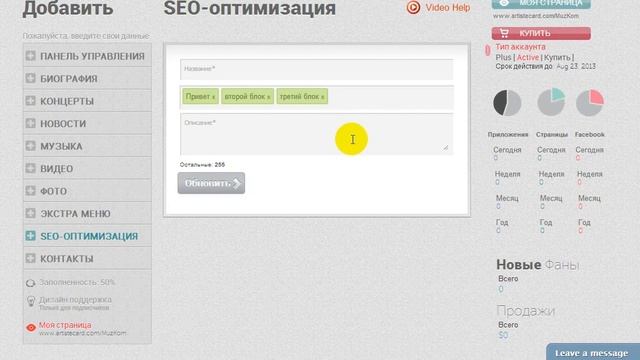640x360 pixels.
Task: Click the Купить account type link
Action: pos(557,58)
